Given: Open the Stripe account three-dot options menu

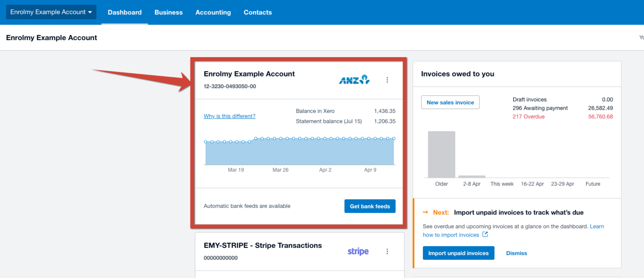Looking at the screenshot, I should [x=387, y=251].
